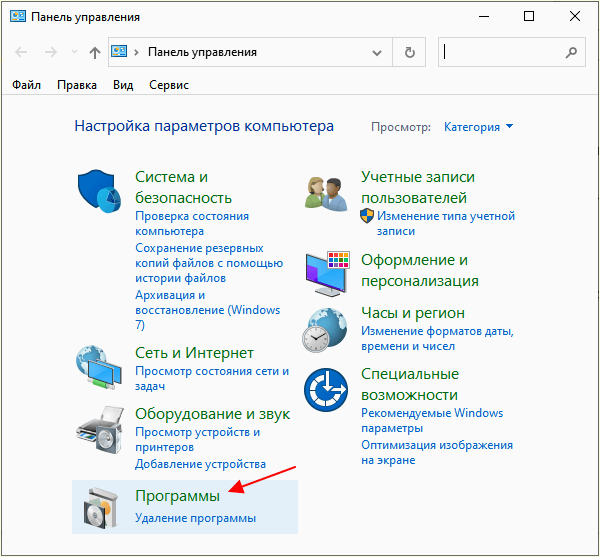Open Appearance and Personalization monitor icon
This screenshot has width=600, height=557.
point(328,274)
